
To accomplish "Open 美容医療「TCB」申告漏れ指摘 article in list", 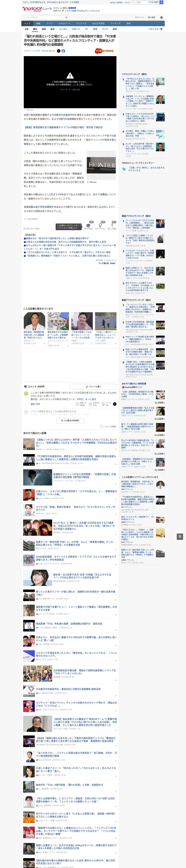I will pyautogui.click(x=69, y=624).
